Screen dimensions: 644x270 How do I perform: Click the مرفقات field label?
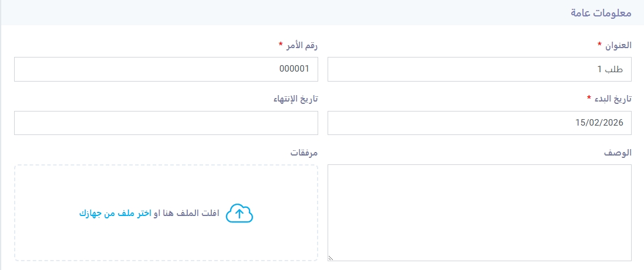click(304, 153)
